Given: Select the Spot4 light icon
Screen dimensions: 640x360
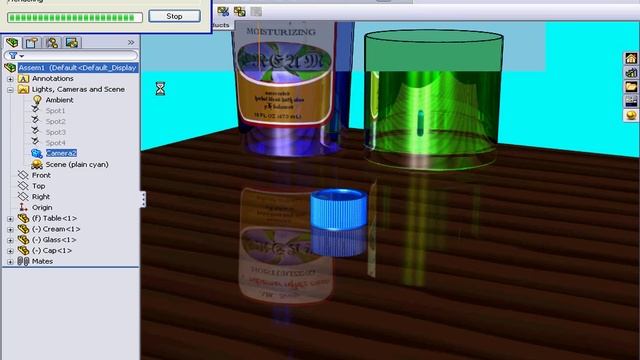Looking at the screenshot, I should point(36,142).
